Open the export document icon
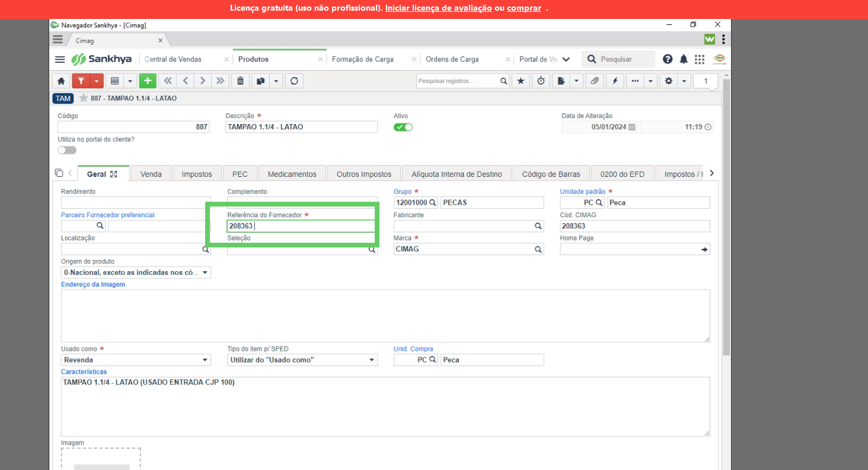The height and width of the screenshot is (470, 868). (x=561, y=81)
